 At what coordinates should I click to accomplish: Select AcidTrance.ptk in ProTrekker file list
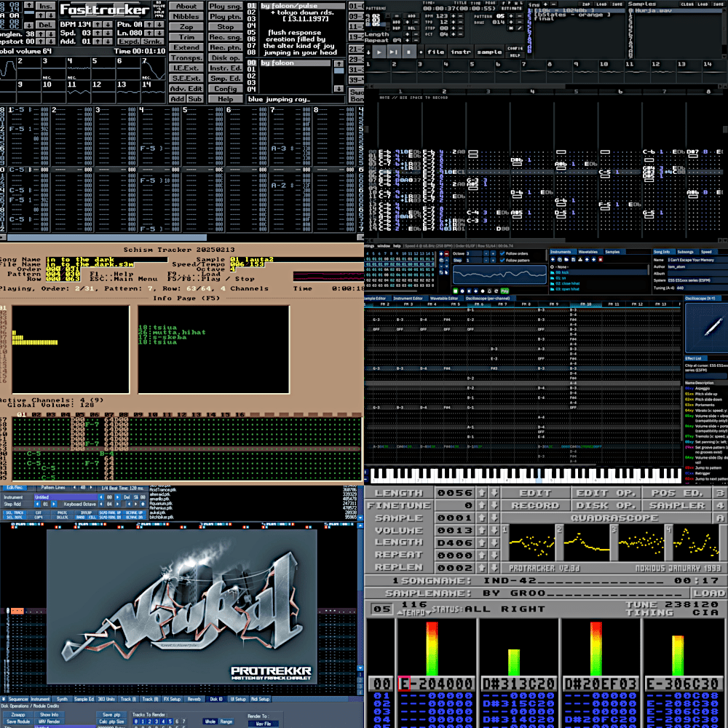pos(162,490)
